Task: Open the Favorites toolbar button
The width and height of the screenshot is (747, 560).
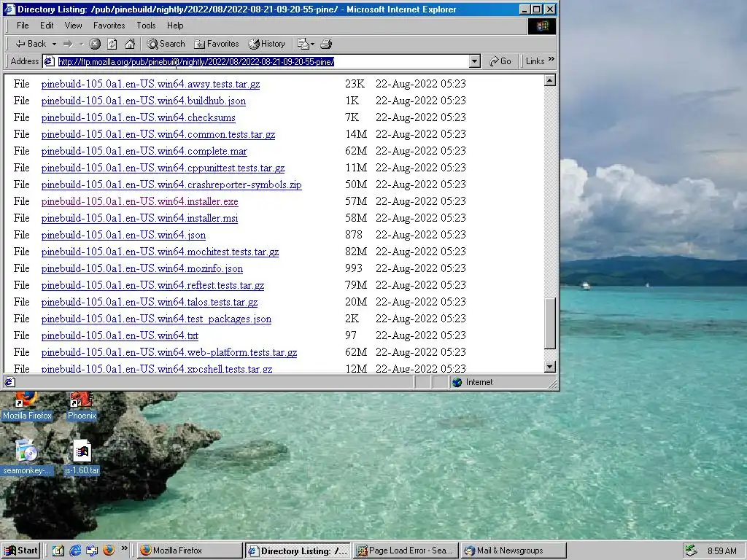Action: tap(217, 44)
